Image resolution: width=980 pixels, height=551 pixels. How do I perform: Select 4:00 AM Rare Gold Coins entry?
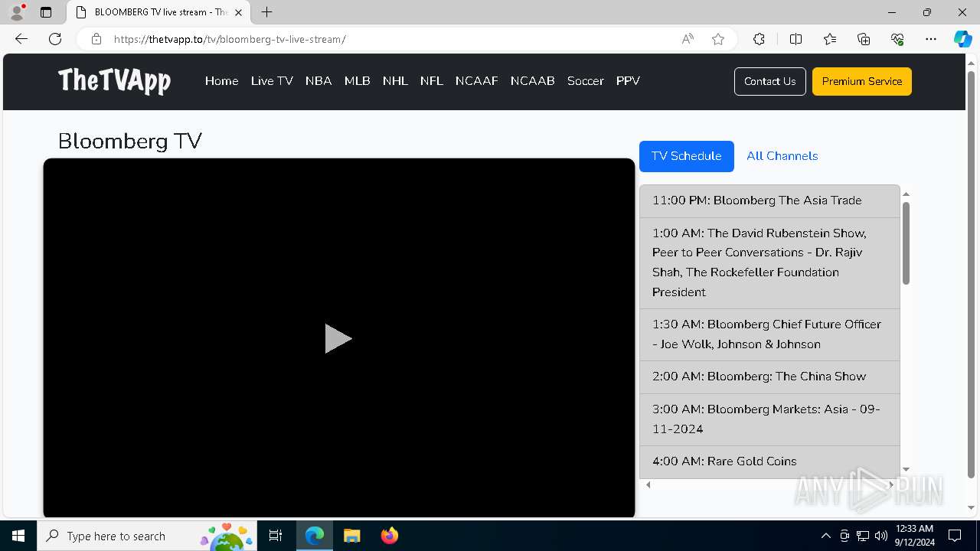[x=769, y=461]
